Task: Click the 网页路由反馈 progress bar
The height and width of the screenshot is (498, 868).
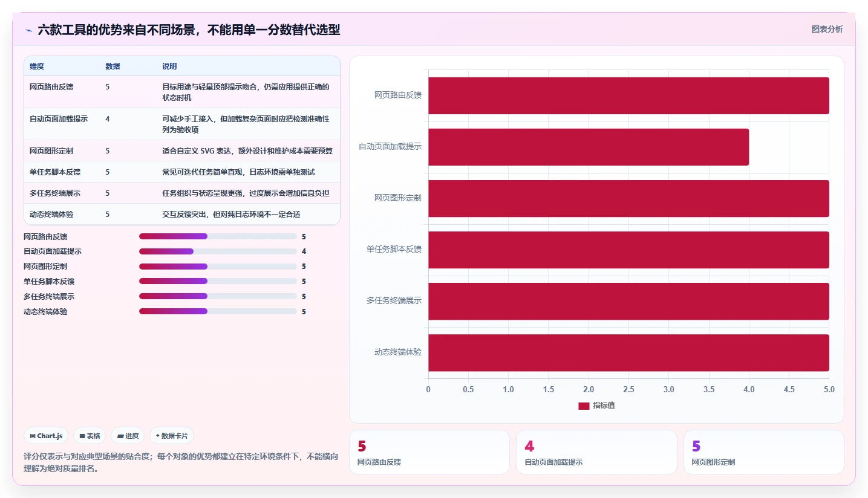Action: coord(218,236)
